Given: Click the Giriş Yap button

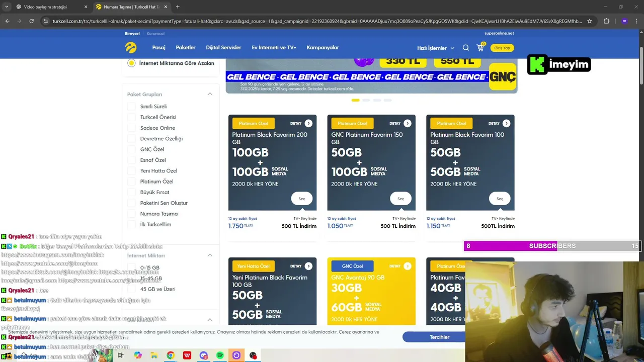Looking at the screenshot, I should point(502,48).
